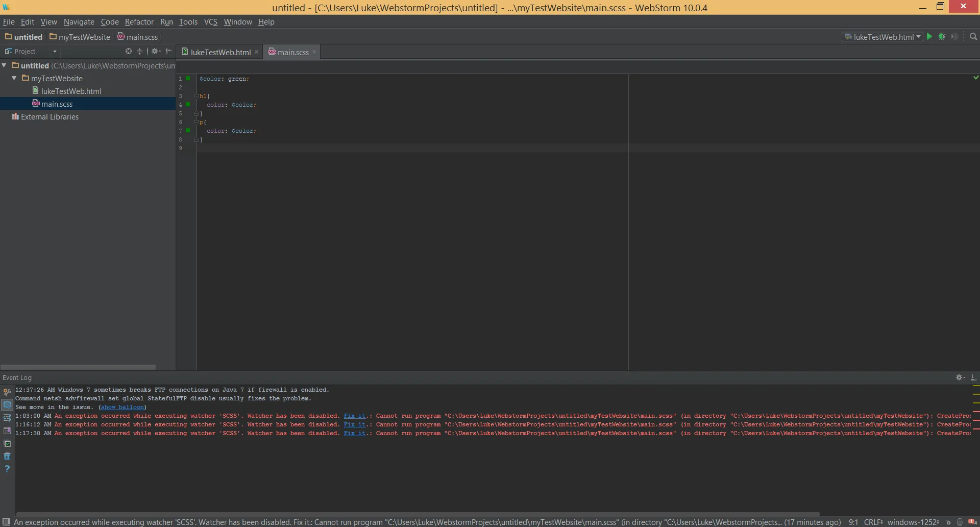This screenshot has width=980, height=527.
Task: Close the main.scss editor tab
Action: point(314,52)
